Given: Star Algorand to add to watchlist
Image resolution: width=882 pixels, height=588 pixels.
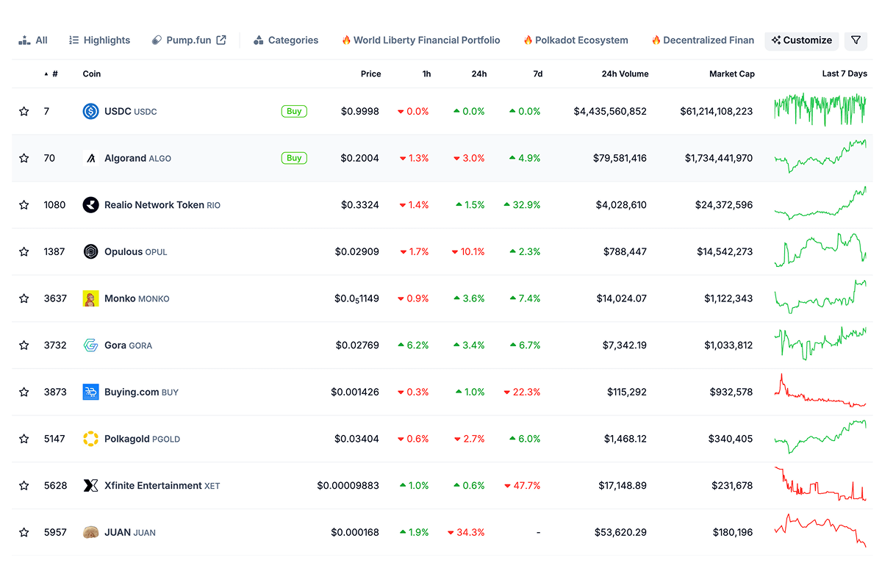Looking at the screenshot, I should pos(24,158).
